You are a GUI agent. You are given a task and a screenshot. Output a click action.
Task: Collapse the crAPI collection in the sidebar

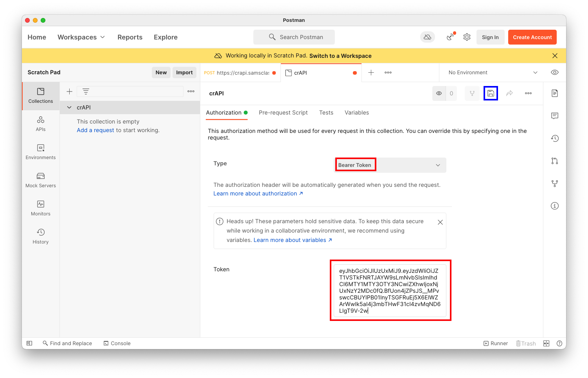tap(69, 107)
